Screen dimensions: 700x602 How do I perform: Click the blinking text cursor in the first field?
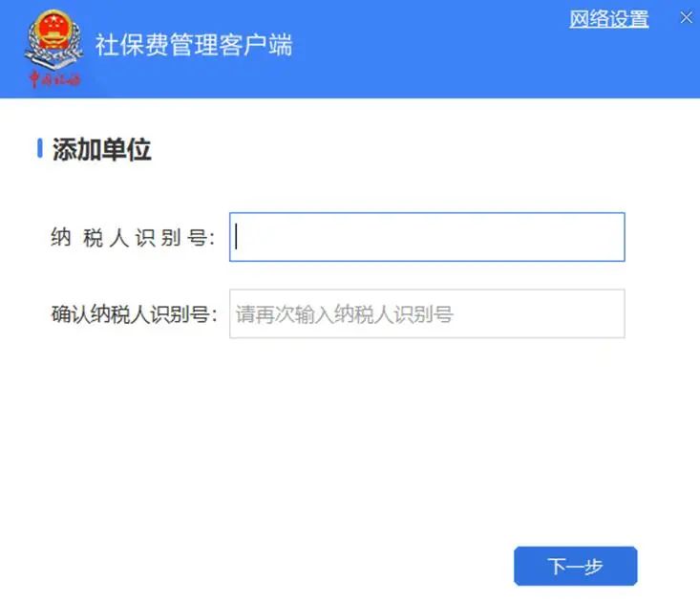tap(236, 237)
